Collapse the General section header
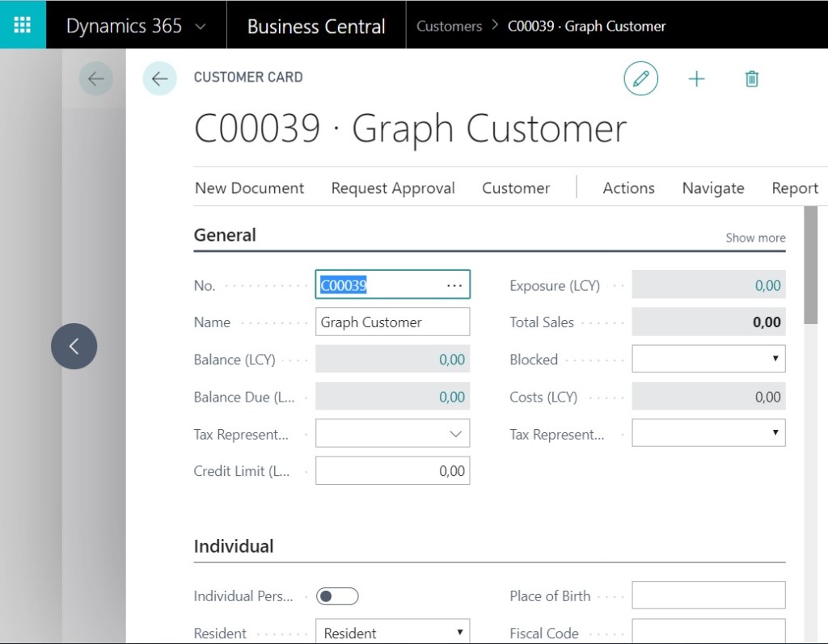This screenshot has height=644, width=828. (x=225, y=235)
